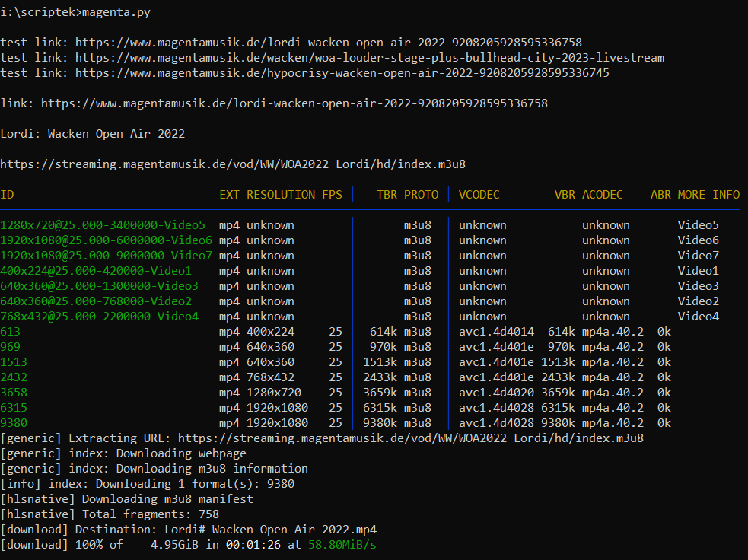Select the 1920x1080@25.000-9000000-Video7 format ID
The image size is (748, 560).
coord(106,256)
